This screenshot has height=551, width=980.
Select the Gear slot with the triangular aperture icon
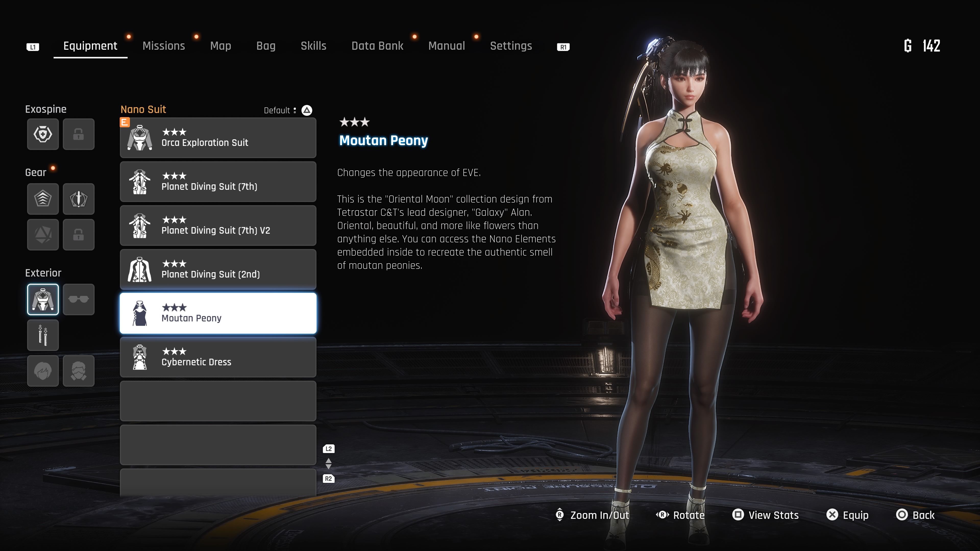tap(43, 234)
